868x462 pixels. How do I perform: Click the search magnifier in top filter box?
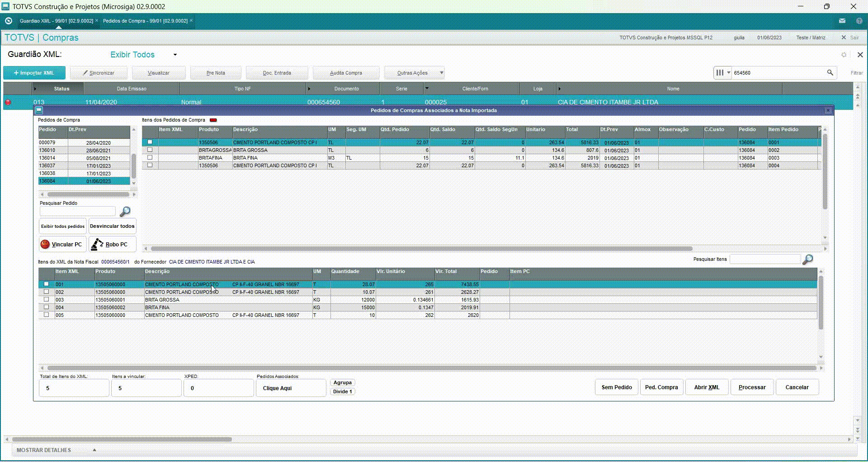[x=830, y=73]
